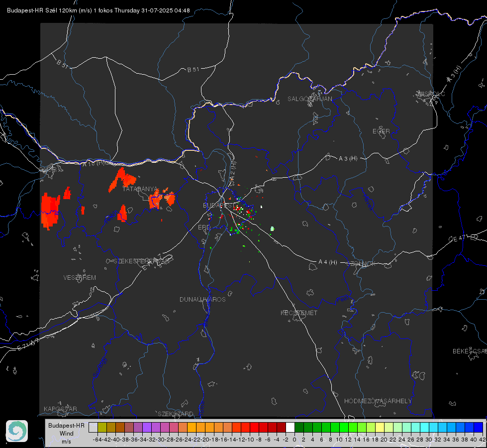The height and width of the screenshot is (448, 487).
Task: Choose the cyan swatch between 28 and 30
Action: (425, 427)
